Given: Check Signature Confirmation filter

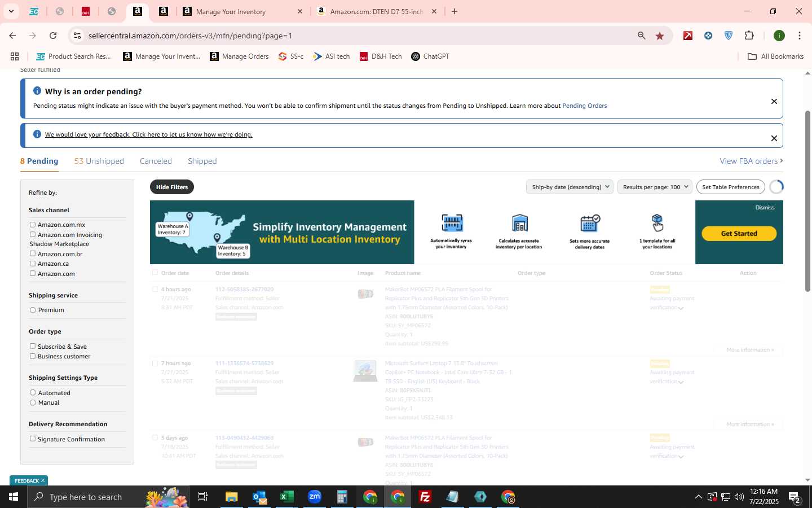Looking at the screenshot, I should click(x=33, y=439).
